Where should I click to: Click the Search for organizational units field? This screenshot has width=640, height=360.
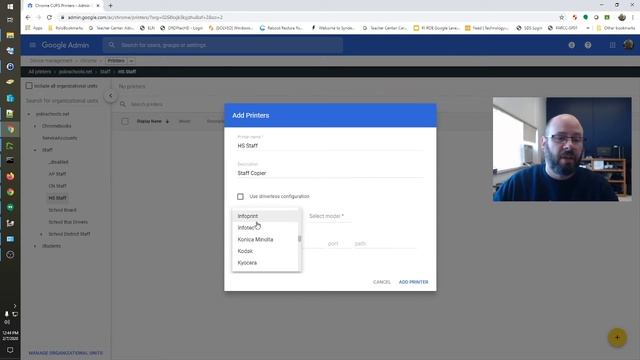pyautogui.click(x=62, y=100)
